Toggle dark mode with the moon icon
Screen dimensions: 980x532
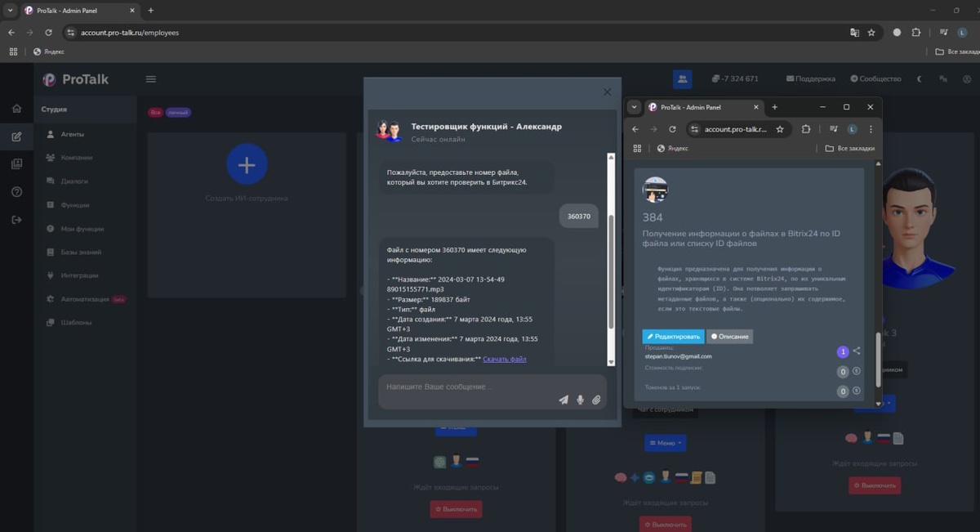coord(920,79)
